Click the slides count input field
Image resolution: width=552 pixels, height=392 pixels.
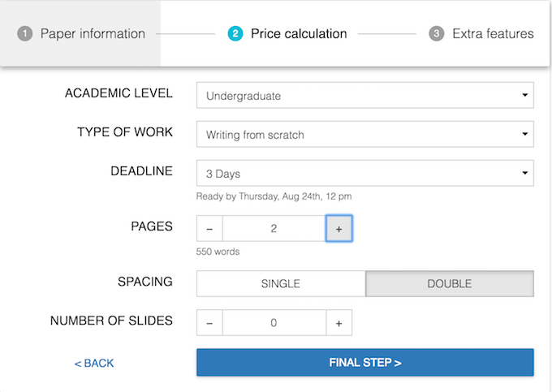pos(274,322)
